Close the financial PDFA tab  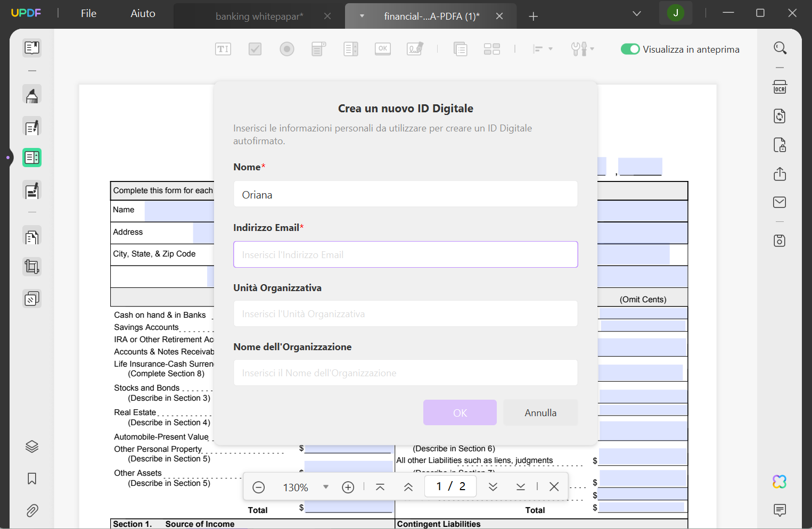click(499, 16)
